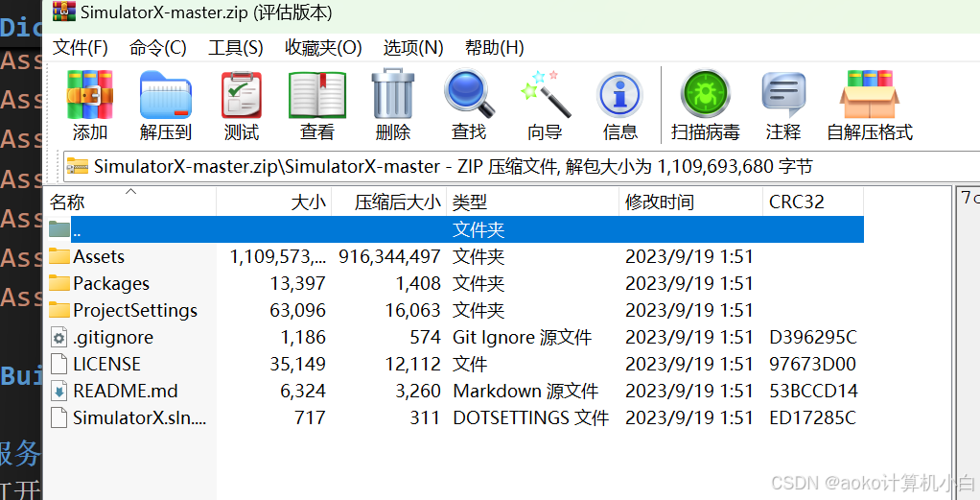
Task: Click the up-folder icon in address bar
Action: 78,166
